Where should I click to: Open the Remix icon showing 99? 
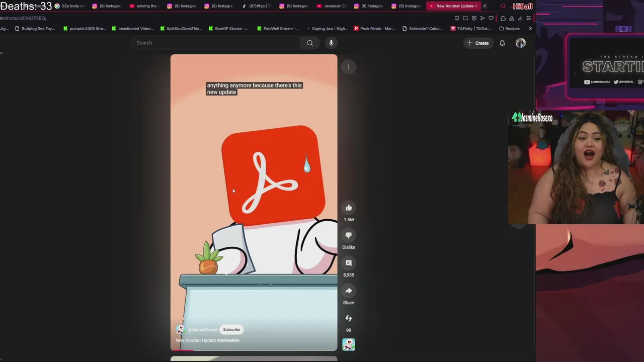(x=349, y=318)
